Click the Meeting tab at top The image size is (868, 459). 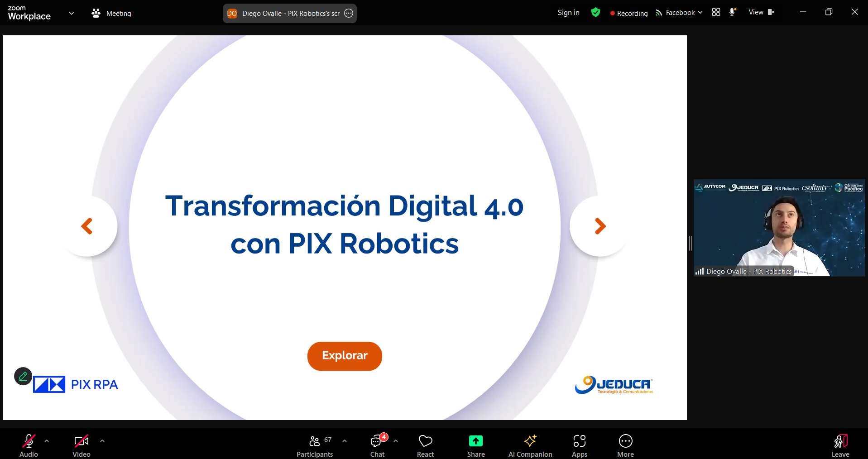[x=111, y=13]
